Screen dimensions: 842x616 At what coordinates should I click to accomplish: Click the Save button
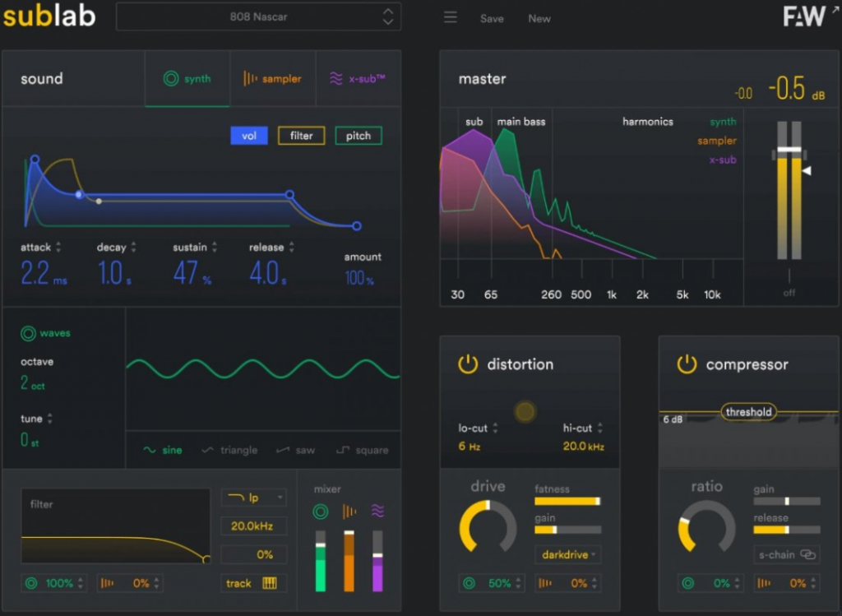[x=492, y=19]
